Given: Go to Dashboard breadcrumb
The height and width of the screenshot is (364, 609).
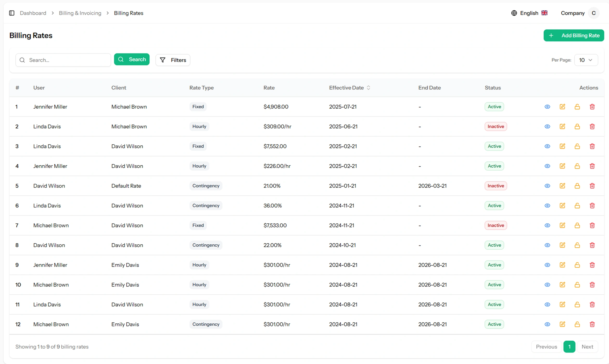Looking at the screenshot, I should (x=33, y=13).
